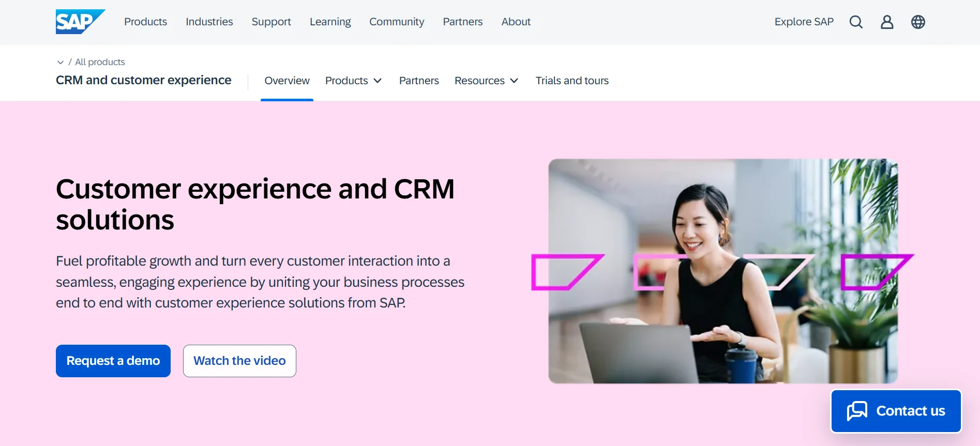Open the Learning menu item

point(330,22)
